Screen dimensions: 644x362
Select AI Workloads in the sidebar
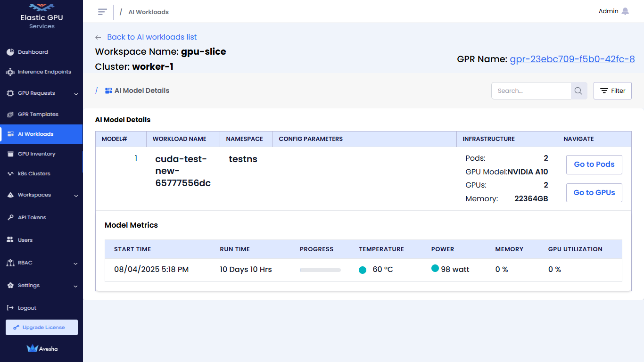click(x=35, y=134)
